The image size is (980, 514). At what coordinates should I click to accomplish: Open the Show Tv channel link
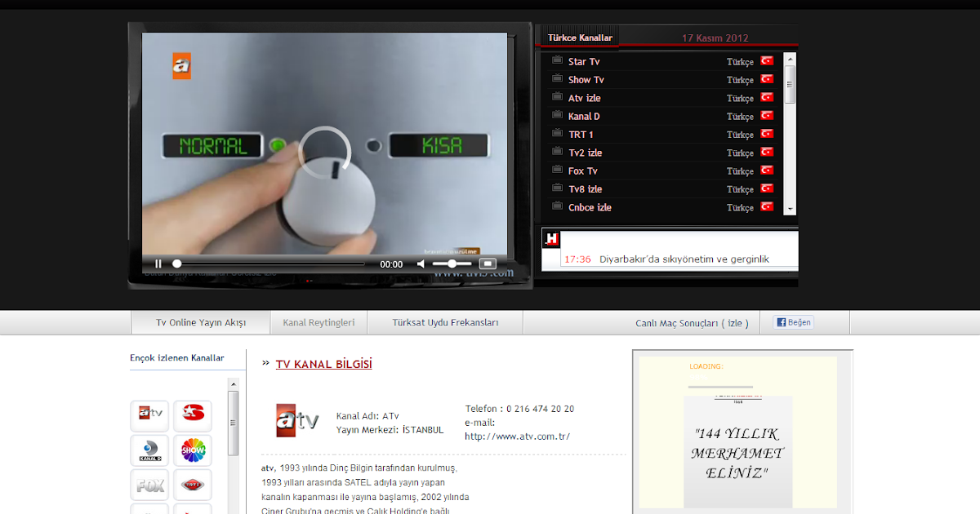pos(586,80)
